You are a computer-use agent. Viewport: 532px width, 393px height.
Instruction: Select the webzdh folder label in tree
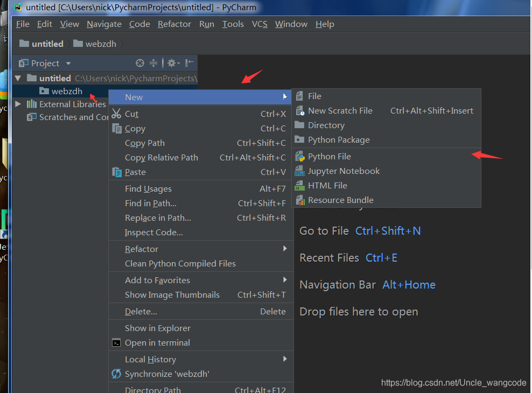(67, 91)
